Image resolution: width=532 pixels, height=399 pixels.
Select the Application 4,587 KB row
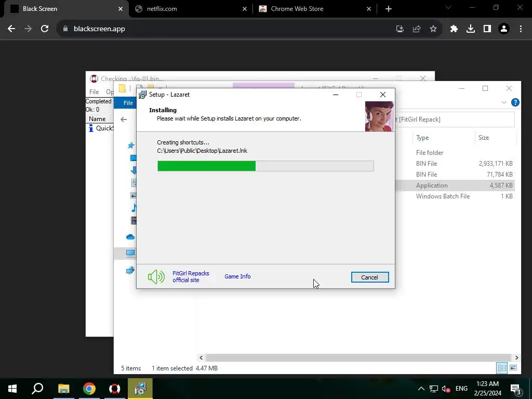tap(455, 185)
